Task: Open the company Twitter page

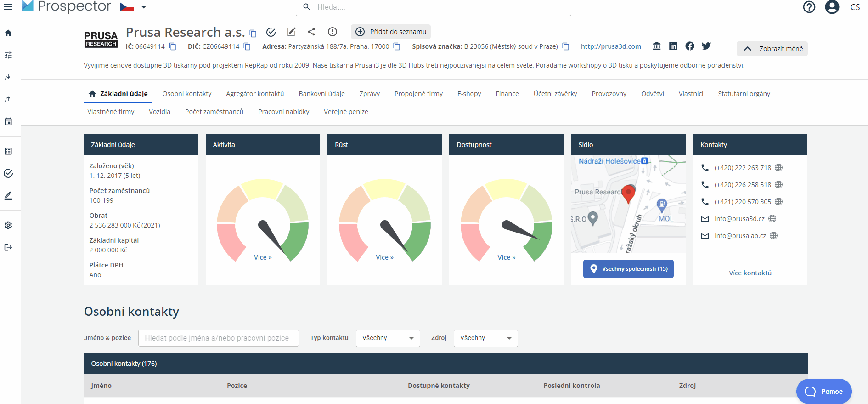Action: [x=706, y=46]
